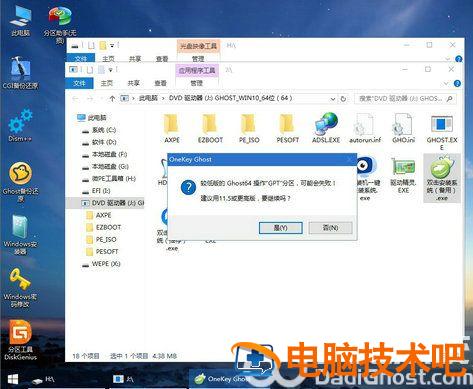Image resolution: width=473 pixels, height=389 pixels.
Task: Open the quick access toolbar dropdown in front window
Action: pos(112,70)
